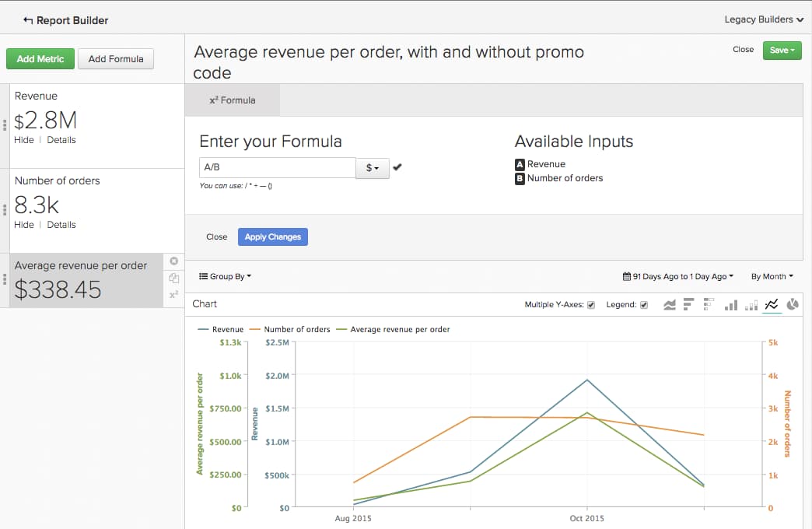
Task: Click the Apply Changes button
Action: coord(273,236)
